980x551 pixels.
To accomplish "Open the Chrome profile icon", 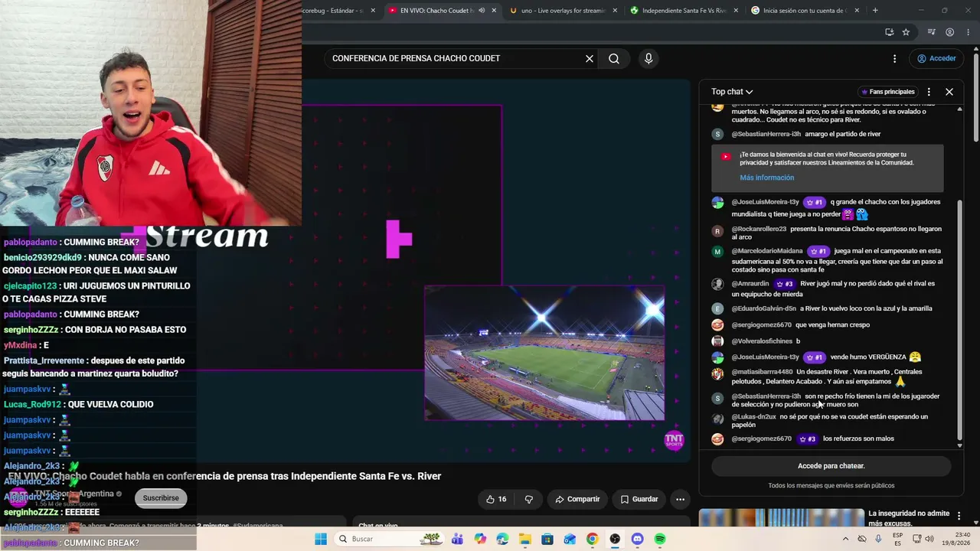I will click(949, 32).
